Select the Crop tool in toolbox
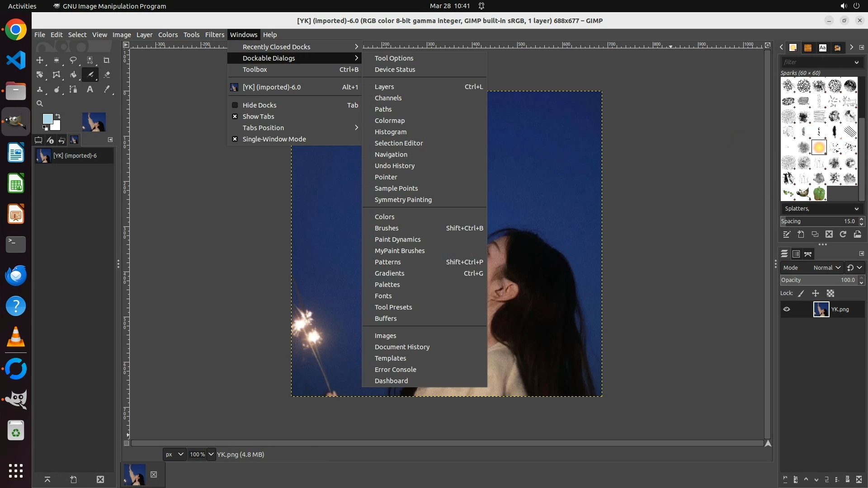The image size is (868, 488). pyautogui.click(x=107, y=60)
